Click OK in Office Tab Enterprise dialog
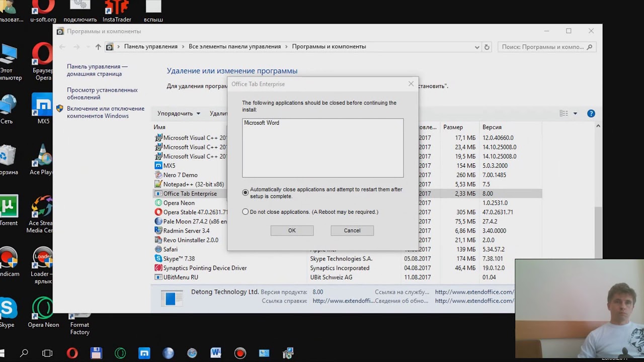The width and height of the screenshot is (644, 362). 292,230
